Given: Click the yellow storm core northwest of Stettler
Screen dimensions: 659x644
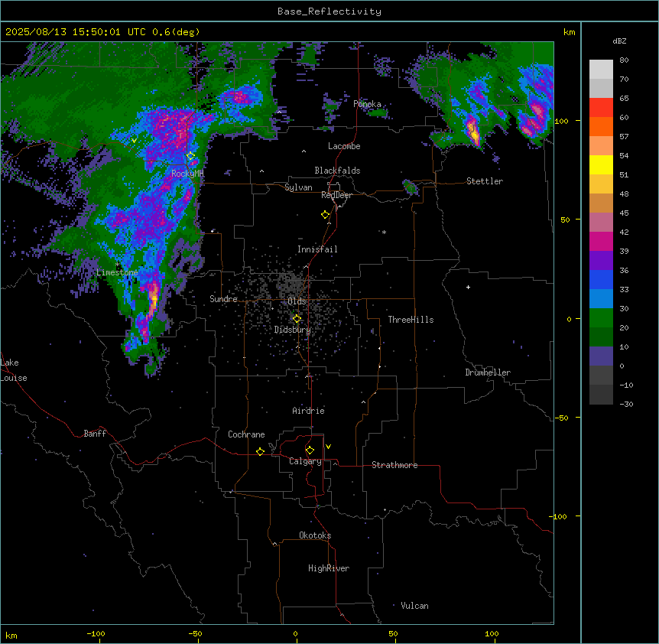Looking at the screenshot, I should tap(474, 132).
